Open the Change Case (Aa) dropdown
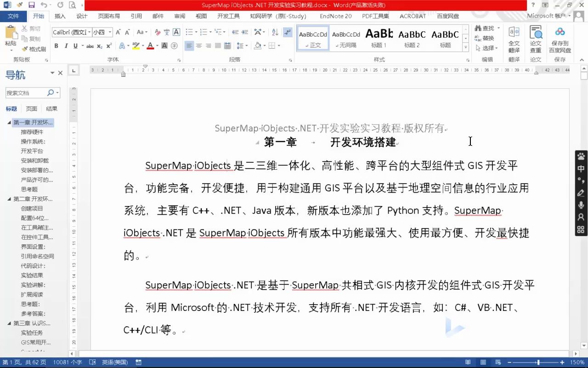Viewport: 588px width, 368px height. 142,32
